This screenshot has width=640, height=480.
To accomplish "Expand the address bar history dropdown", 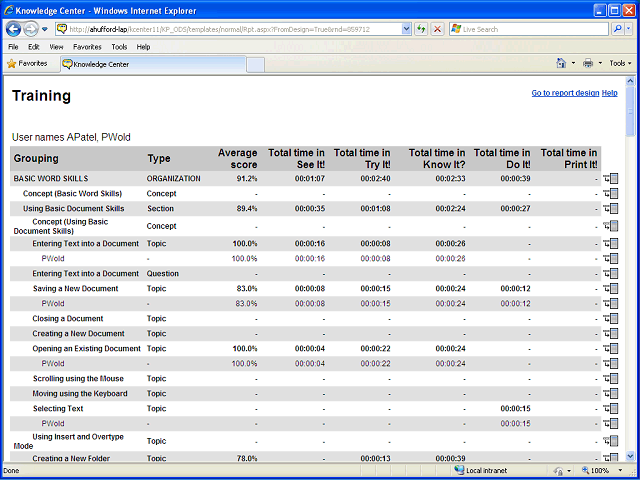I will click(x=406, y=29).
